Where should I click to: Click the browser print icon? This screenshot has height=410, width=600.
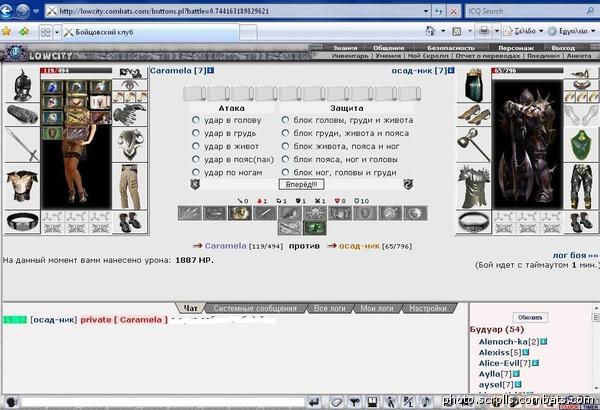click(x=484, y=31)
